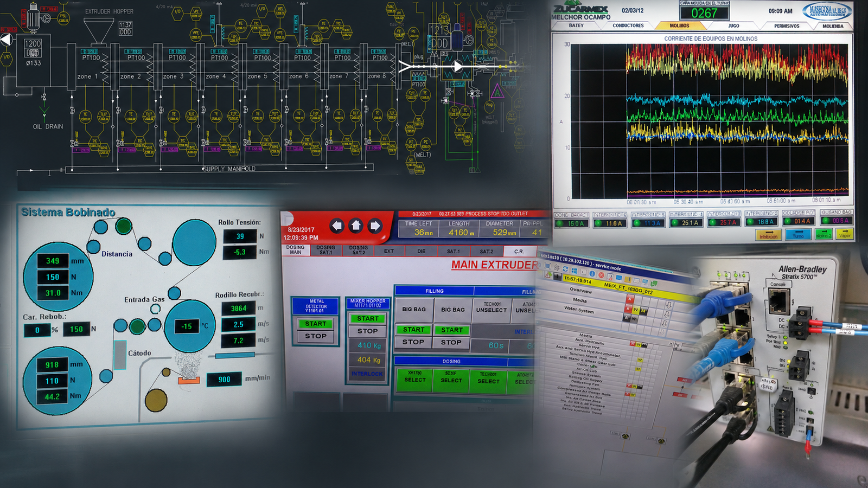Start the Mixer Hopper
Viewport: 868px width, 488px height.
point(368,318)
